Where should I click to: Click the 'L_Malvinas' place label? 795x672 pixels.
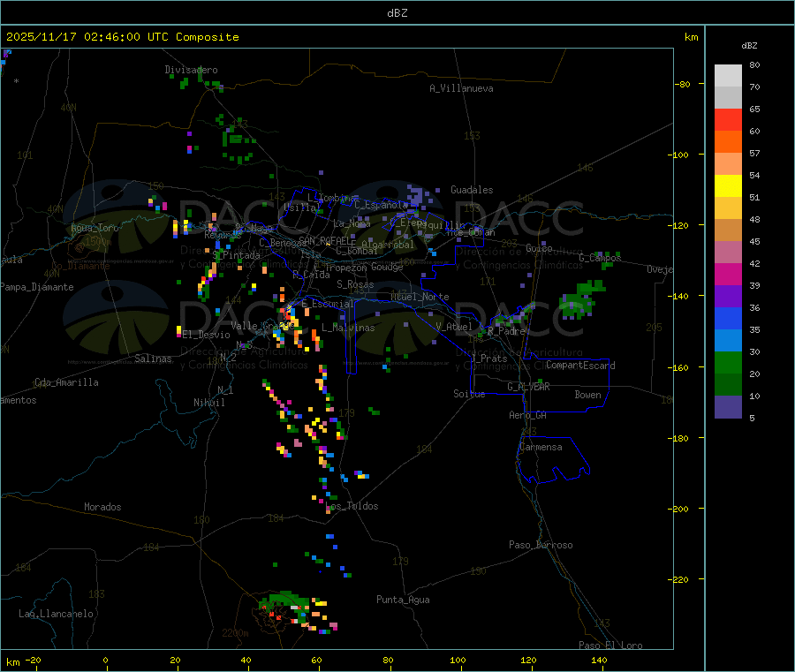coord(348,328)
